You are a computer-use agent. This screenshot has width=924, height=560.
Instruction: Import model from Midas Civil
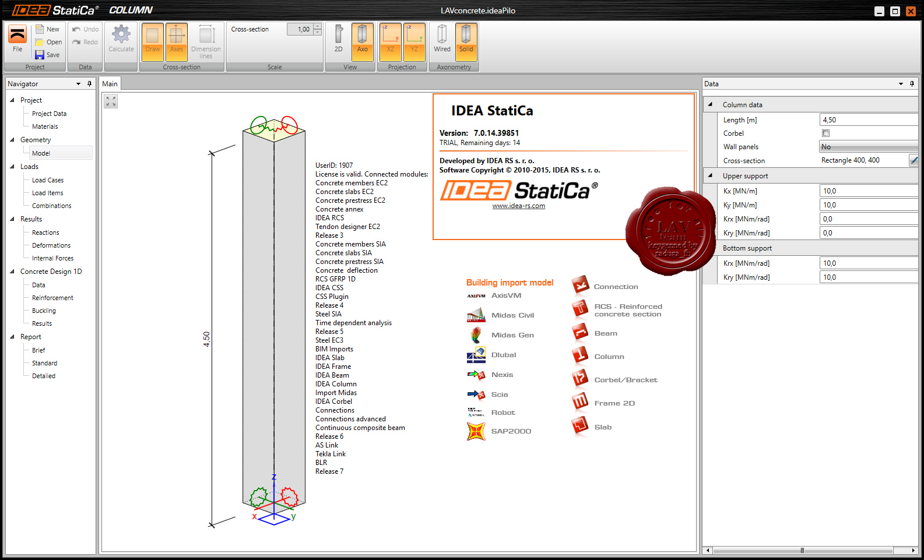(x=501, y=315)
